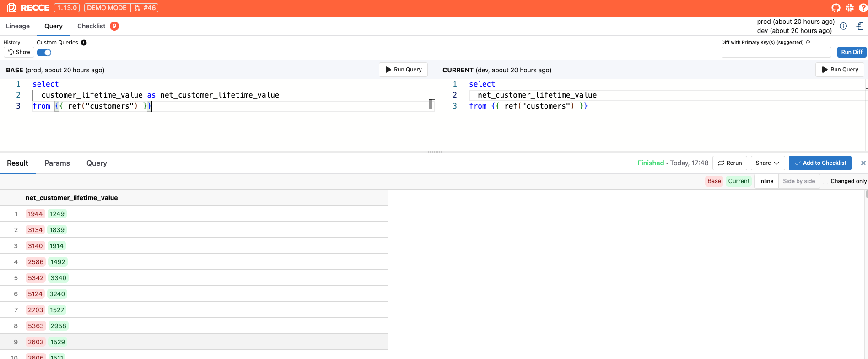Screen dimensions: 868x359
Task: Click base value 1944 in row 1
Action: click(x=35, y=214)
